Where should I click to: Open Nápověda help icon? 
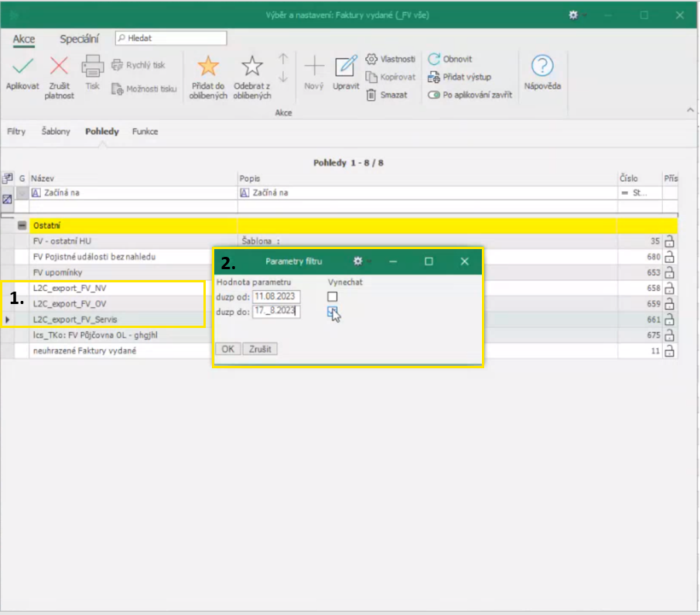click(542, 67)
